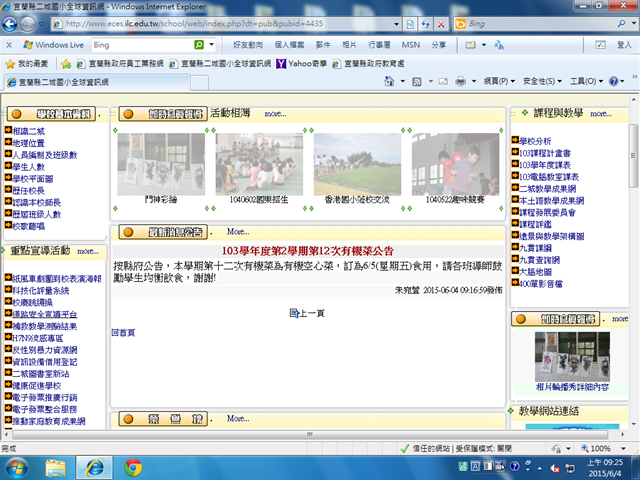Open compatibility view icon in address bar
The height and width of the screenshot is (480, 640).
[410, 24]
